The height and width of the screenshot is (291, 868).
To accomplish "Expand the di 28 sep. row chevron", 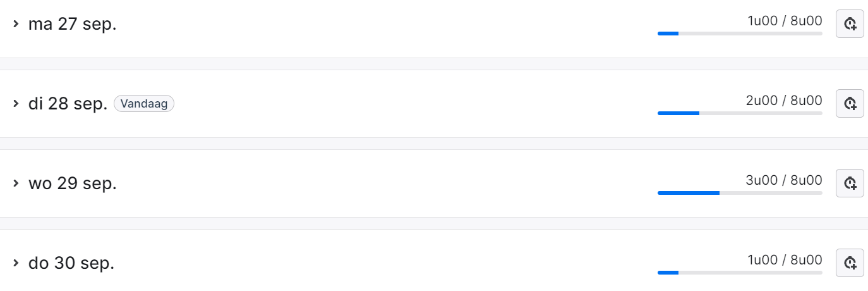I will [x=16, y=104].
